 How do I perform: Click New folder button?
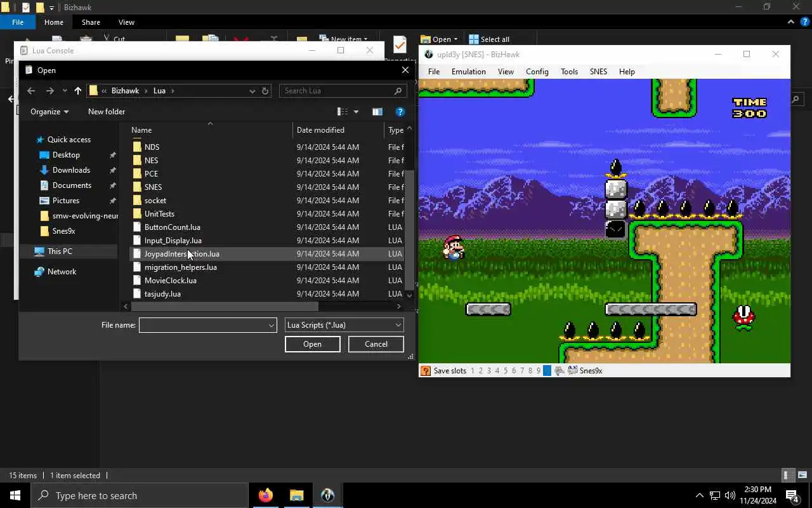107,112
